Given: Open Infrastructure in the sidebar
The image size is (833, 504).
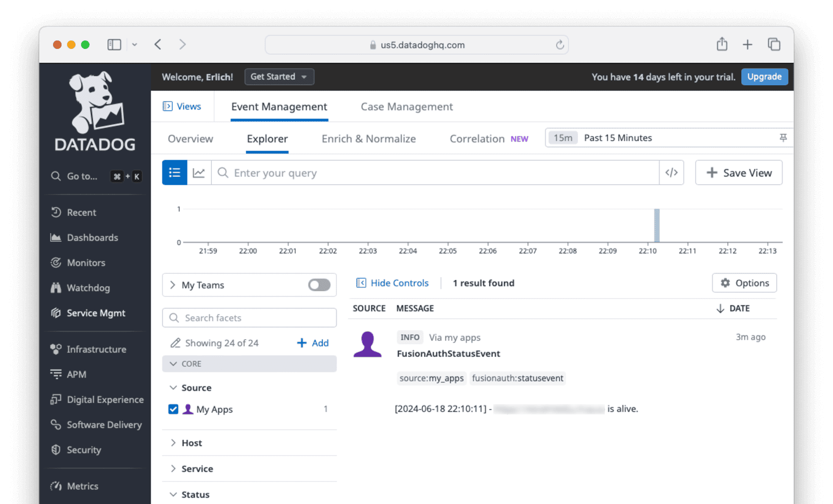Looking at the screenshot, I should click(x=89, y=349).
